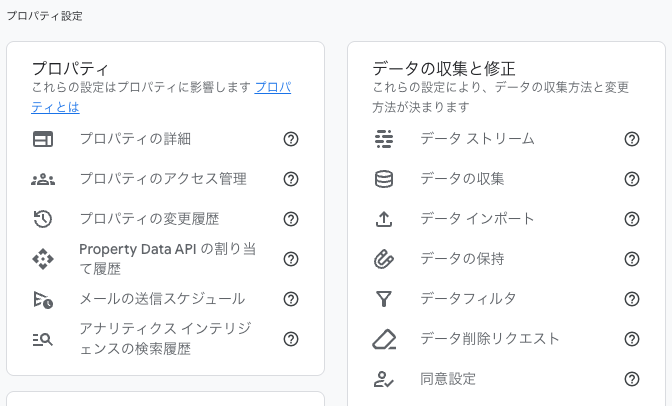
Task: Click the funnel icon for データフィルタ
Action: pyautogui.click(x=384, y=299)
